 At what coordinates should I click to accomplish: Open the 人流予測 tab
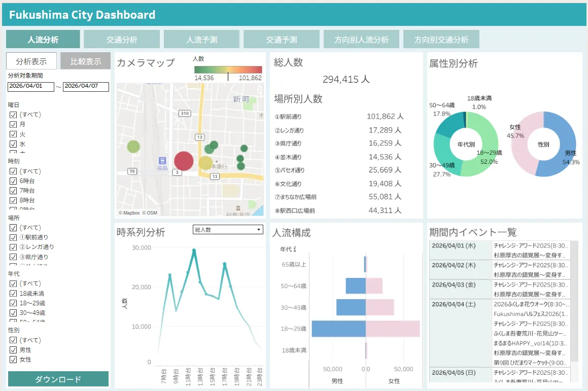201,40
